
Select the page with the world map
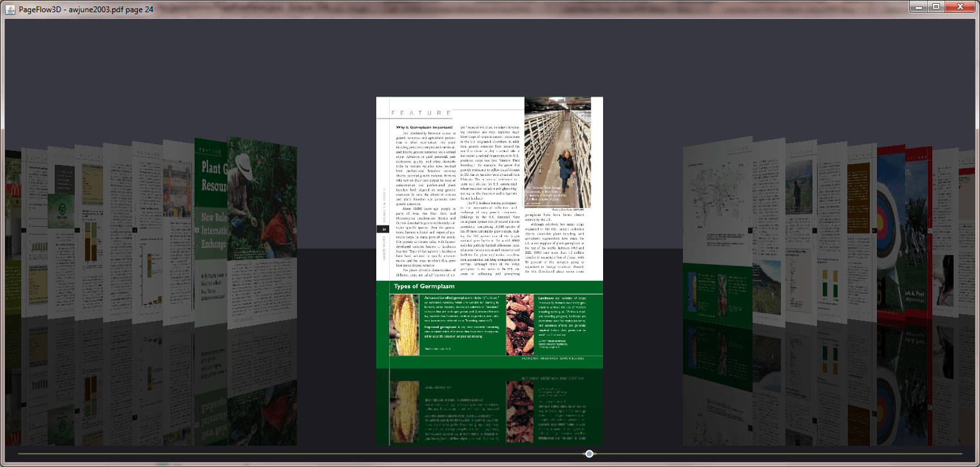tap(709, 187)
